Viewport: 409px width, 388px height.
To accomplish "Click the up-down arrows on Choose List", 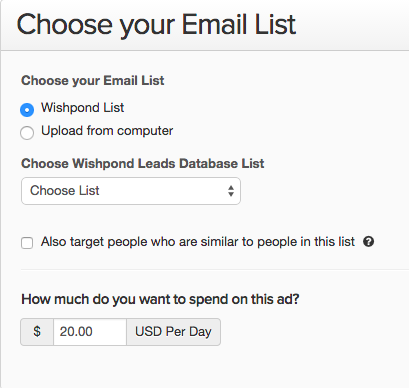I will click(x=231, y=191).
